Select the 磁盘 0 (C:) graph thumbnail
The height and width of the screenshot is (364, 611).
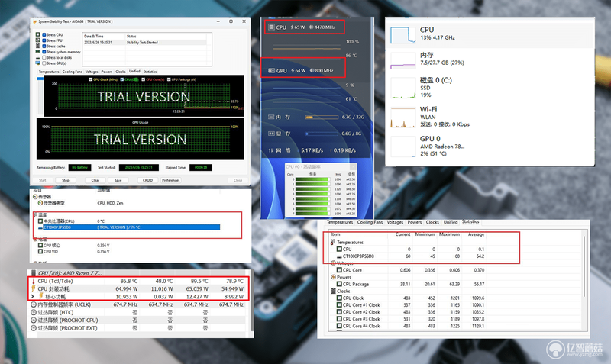pyautogui.click(x=403, y=88)
